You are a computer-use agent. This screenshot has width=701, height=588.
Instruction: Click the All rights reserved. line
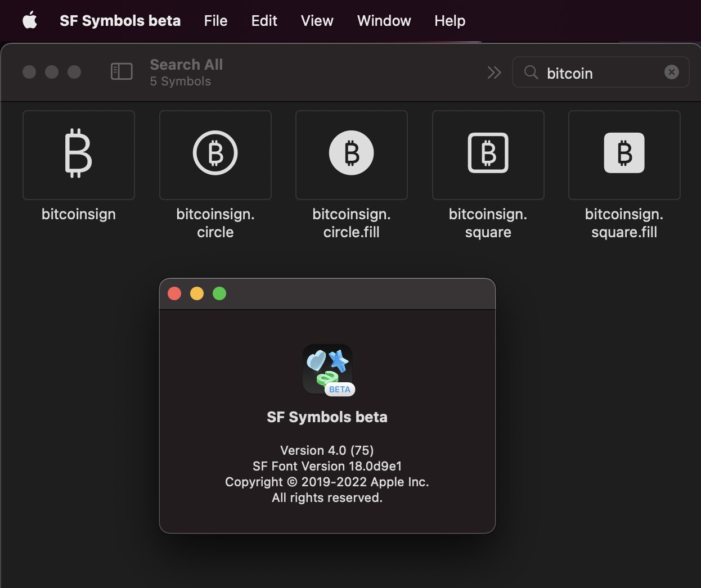pyautogui.click(x=327, y=497)
